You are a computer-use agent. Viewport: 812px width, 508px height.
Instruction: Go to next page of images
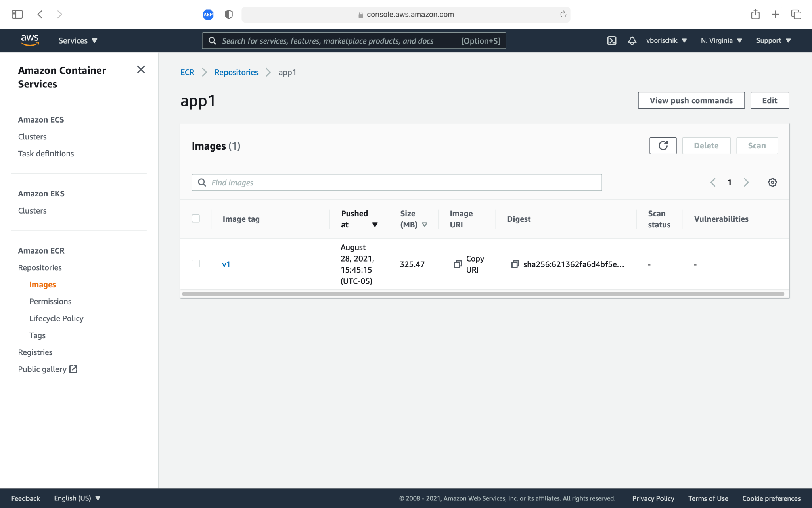746,182
